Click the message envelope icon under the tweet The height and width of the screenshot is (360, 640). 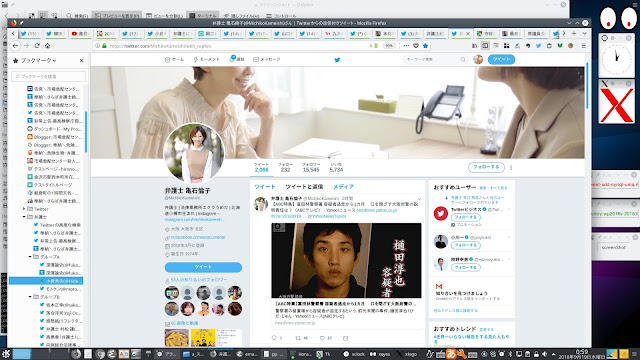point(346,338)
